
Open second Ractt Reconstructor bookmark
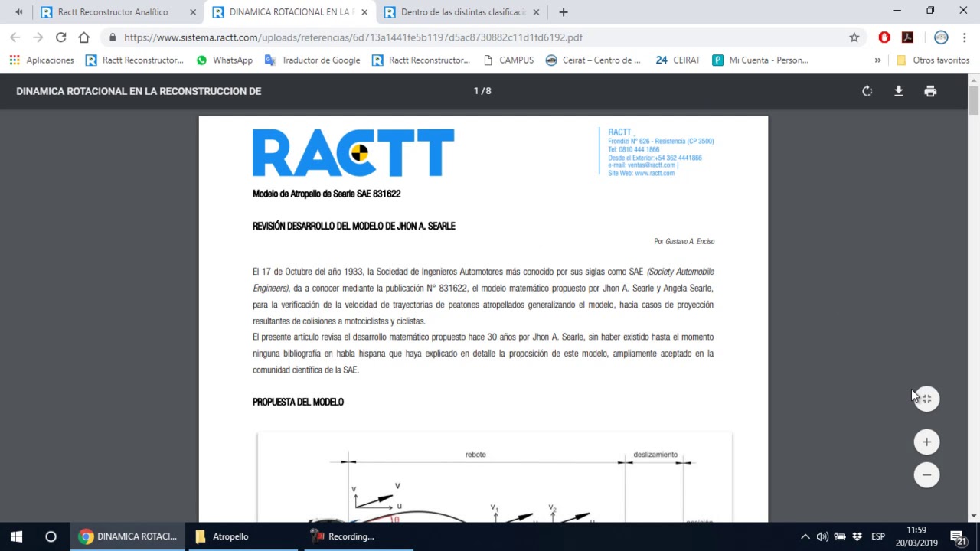[x=421, y=60]
